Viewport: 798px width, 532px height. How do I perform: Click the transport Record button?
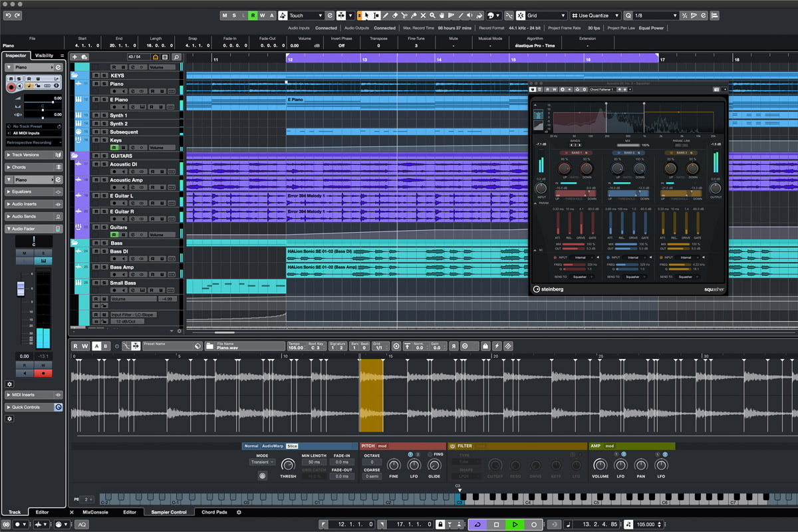[x=533, y=525]
